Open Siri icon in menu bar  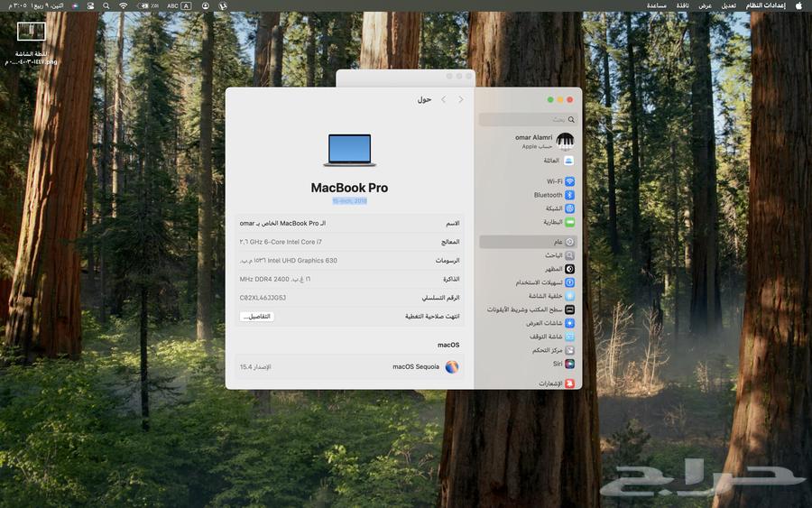[x=75, y=5]
